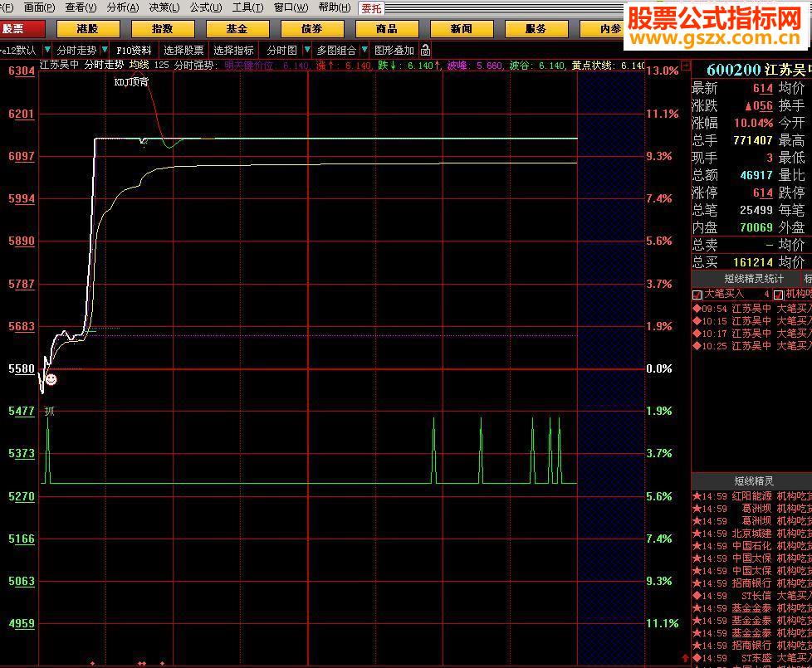This screenshot has width=812, height=668.
Task: Click the 09:54 江苏吴中 大笔买入 row
Action: pyautogui.click(x=752, y=309)
